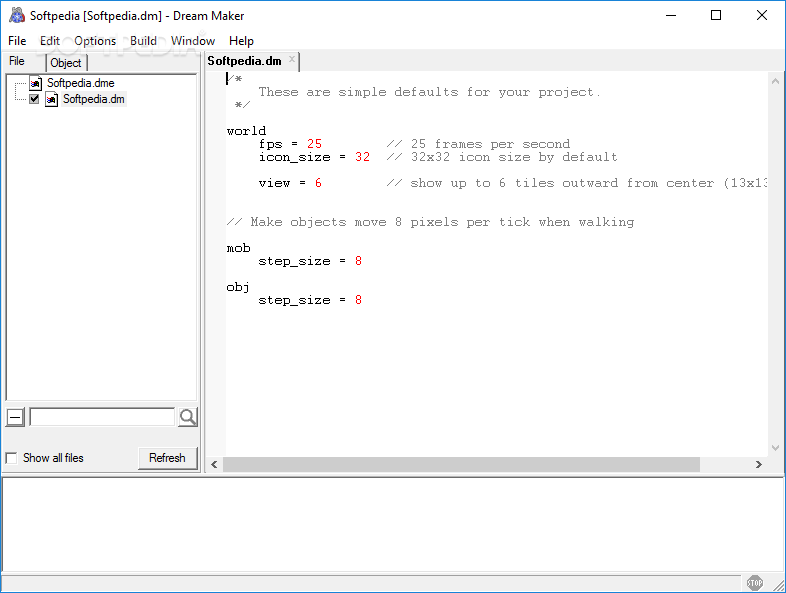Close the Softpedia.dm editor tab

[292, 59]
